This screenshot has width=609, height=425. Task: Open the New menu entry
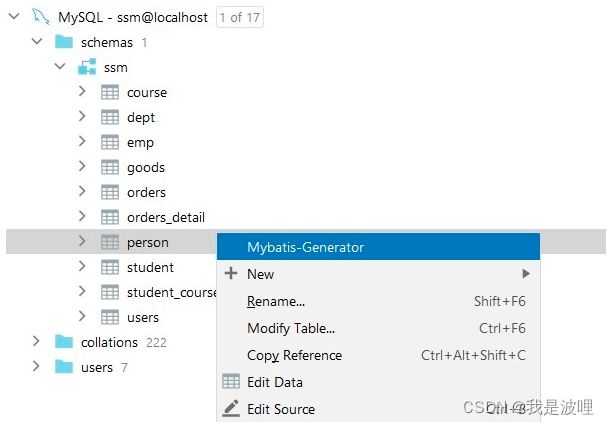pyautogui.click(x=378, y=274)
